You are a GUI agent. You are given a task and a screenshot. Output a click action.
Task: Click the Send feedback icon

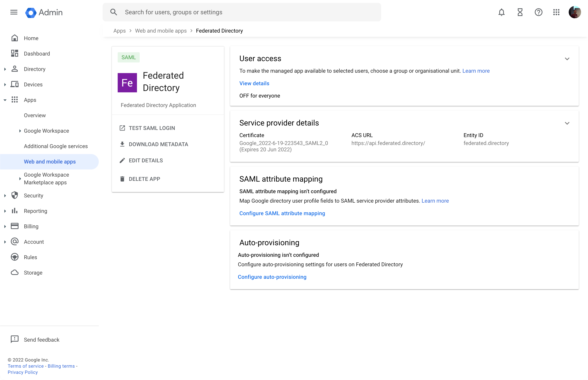click(15, 339)
